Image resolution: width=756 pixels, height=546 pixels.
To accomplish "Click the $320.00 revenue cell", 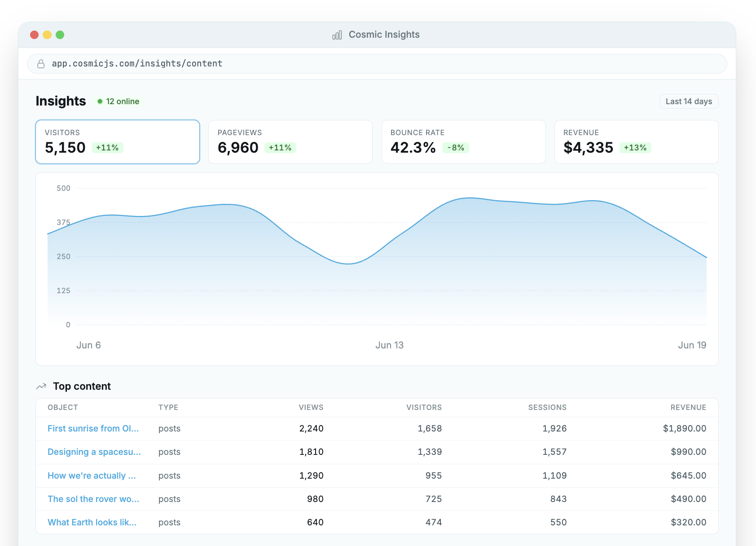I will [689, 522].
